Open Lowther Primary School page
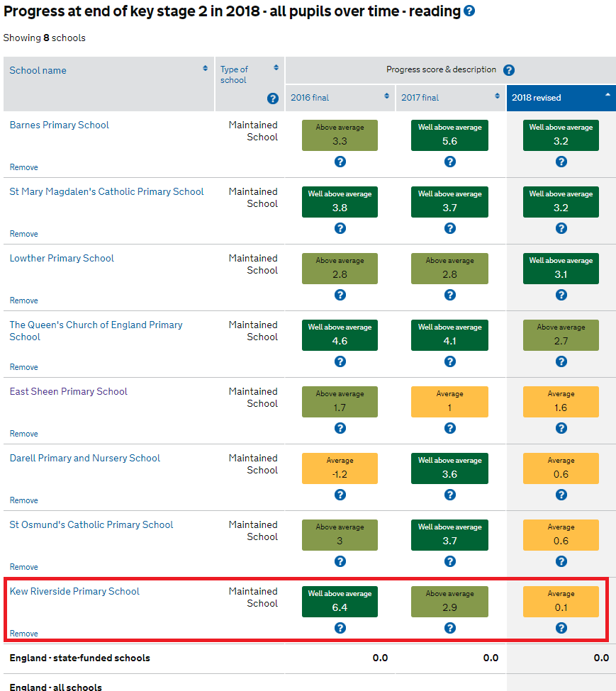Screen dimensions: 616x691 point(62,258)
